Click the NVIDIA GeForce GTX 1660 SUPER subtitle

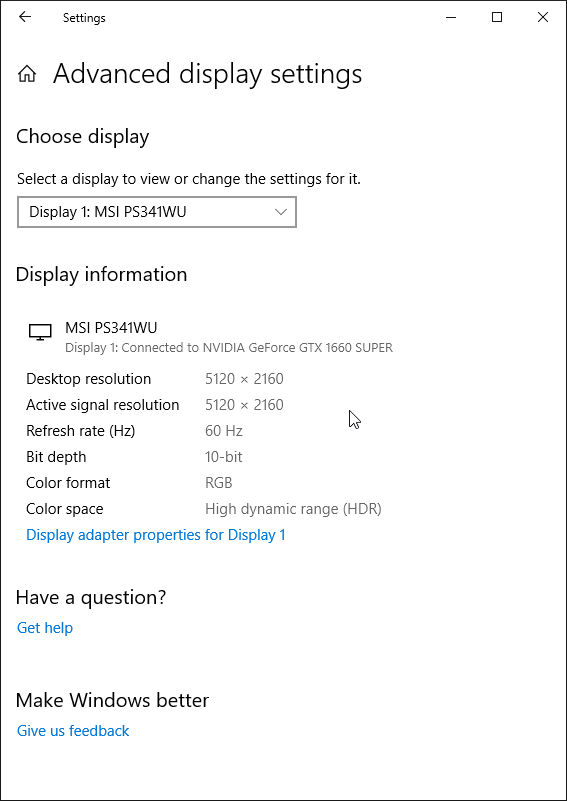(x=229, y=348)
